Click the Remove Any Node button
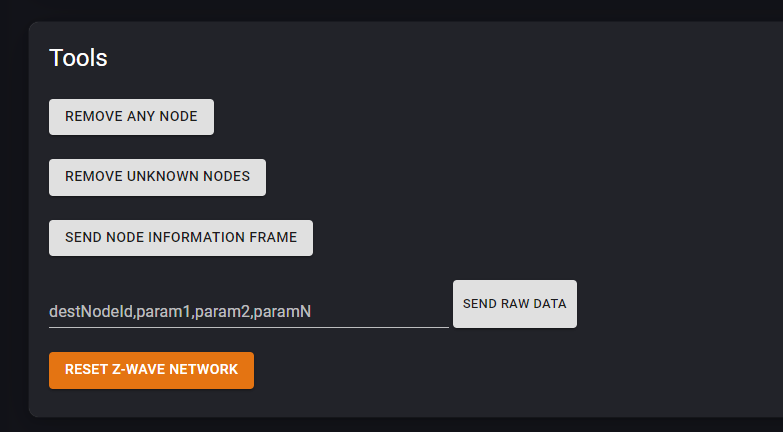 [131, 116]
